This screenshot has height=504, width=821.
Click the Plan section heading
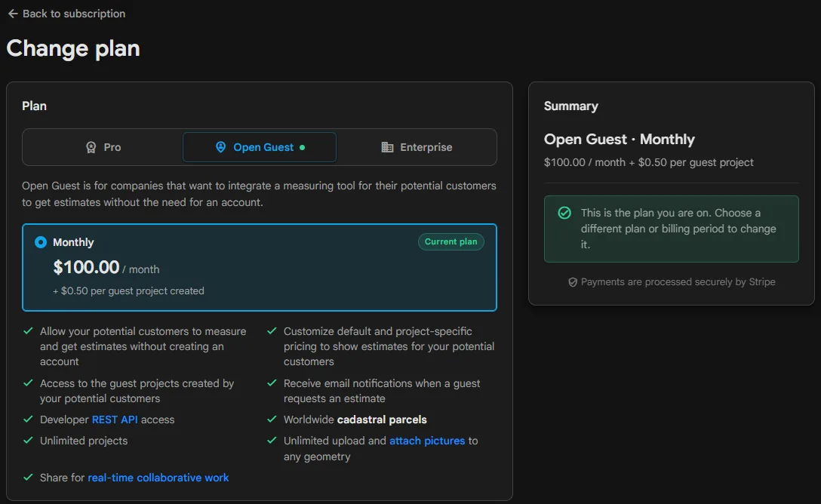click(34, 106)
